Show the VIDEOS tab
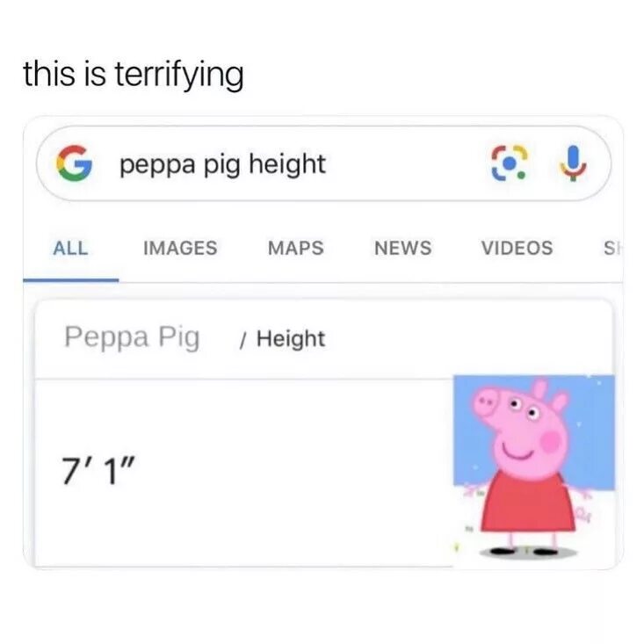The image size is (644, 644). pos(517,248)
